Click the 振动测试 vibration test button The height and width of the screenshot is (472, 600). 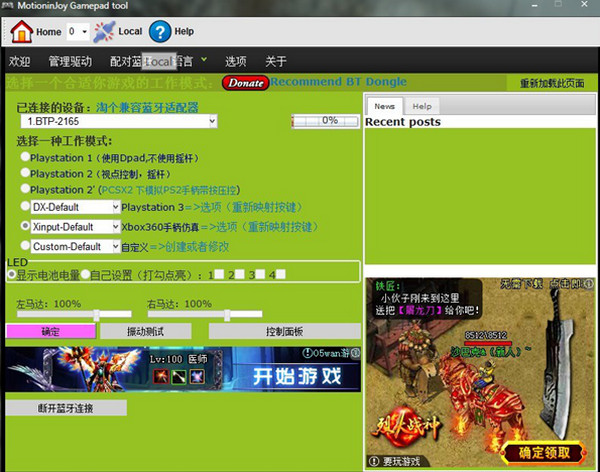(145, 331)
